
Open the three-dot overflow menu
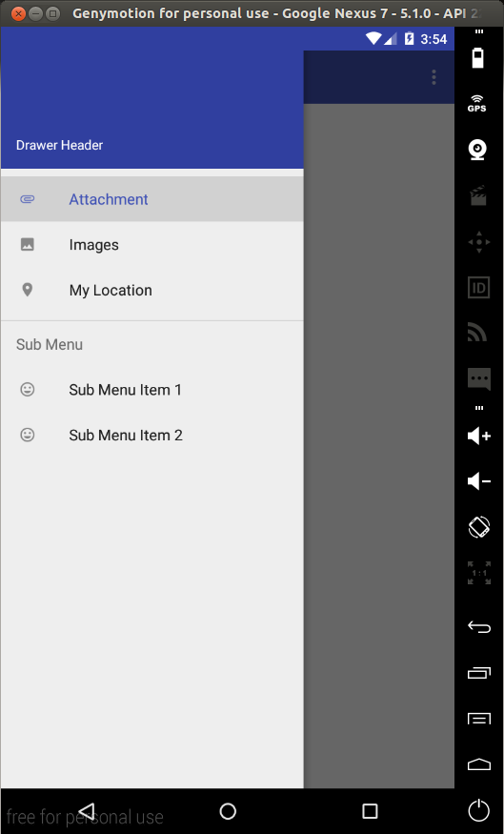point(433,77)
